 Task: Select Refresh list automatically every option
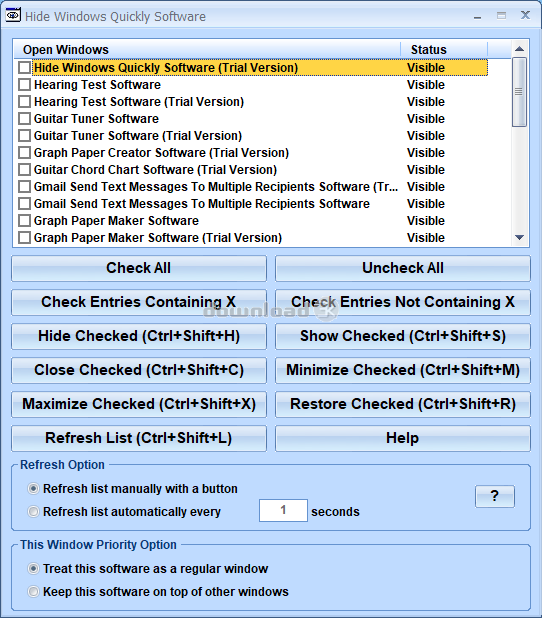[33, 512]
